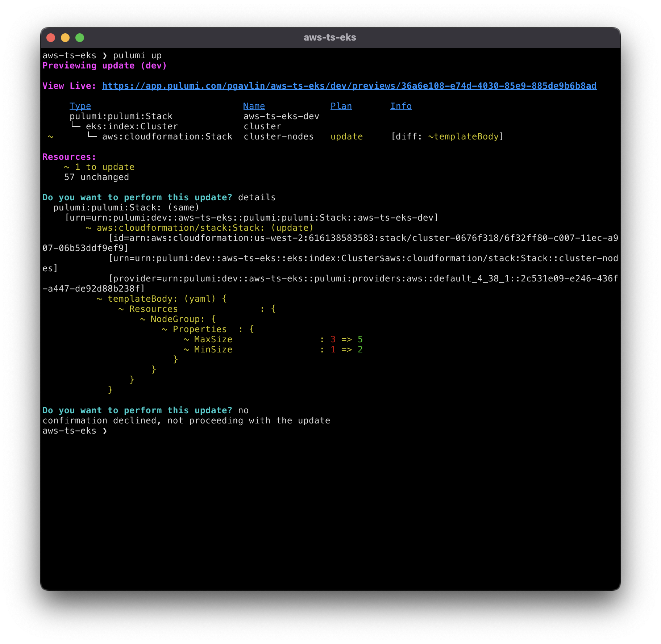Click the MaxSize property name
Screen dimensions: 661x644
(x=213, y=339)
